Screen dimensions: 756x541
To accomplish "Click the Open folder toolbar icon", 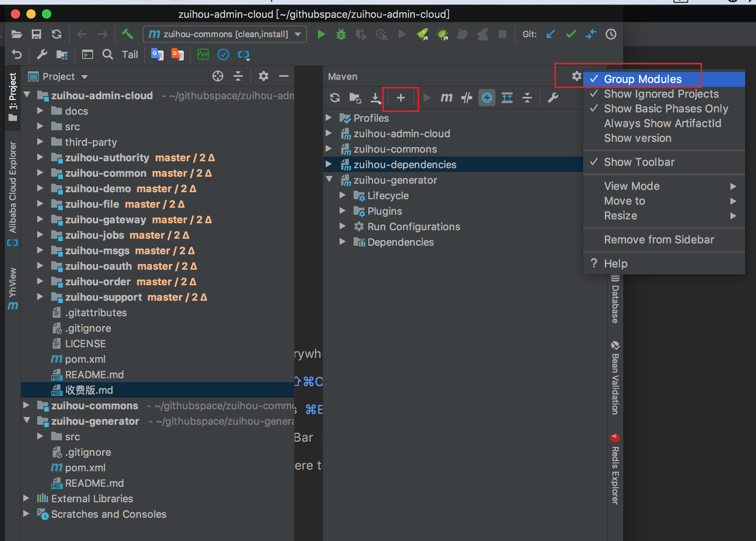I will coord(17,34).
